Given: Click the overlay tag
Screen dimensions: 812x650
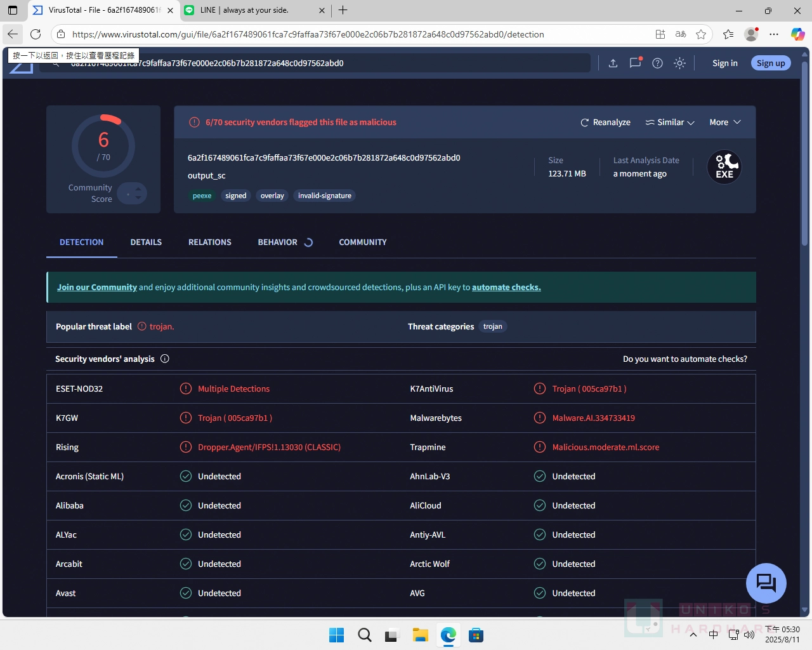Looking at the screenshot, I should click(272, 196).
